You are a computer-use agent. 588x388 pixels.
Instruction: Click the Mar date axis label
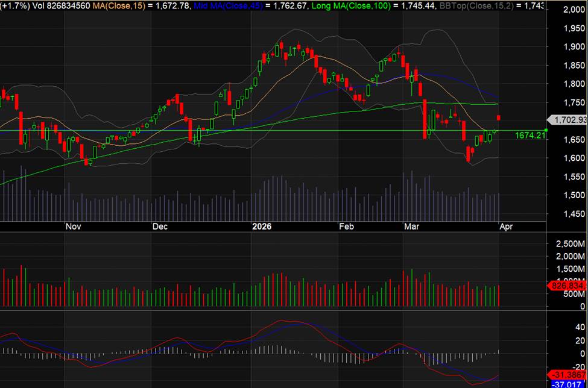(412, 227)
